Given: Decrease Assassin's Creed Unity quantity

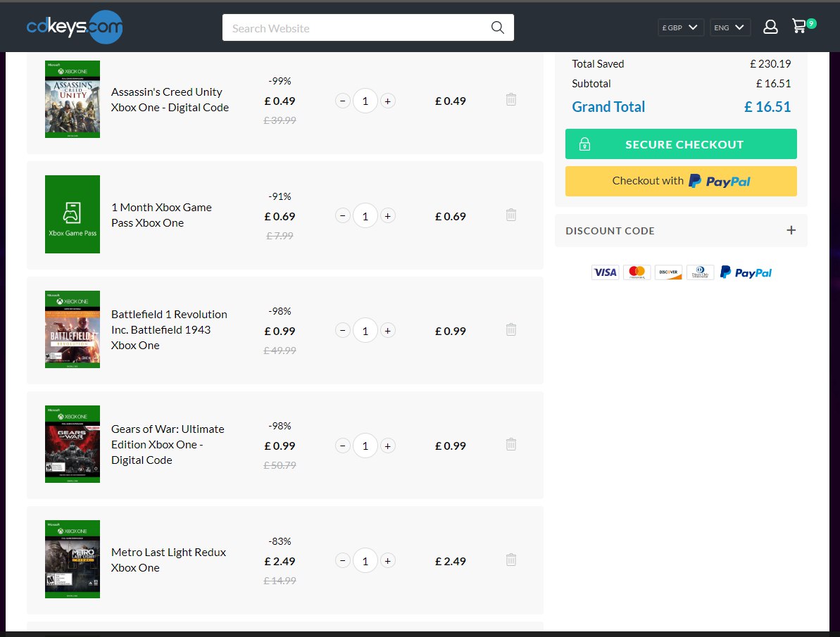Looking at the screenshot, I should click(343, 101).
